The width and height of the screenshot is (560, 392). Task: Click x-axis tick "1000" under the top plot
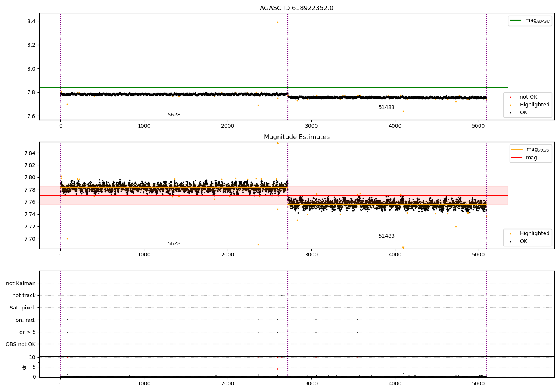point(144,126)
